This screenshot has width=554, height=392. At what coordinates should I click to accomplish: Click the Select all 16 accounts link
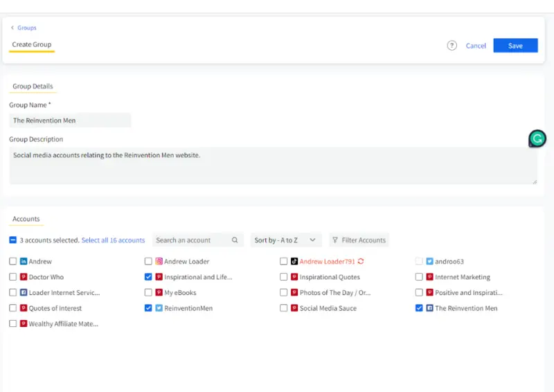(113, 240)
